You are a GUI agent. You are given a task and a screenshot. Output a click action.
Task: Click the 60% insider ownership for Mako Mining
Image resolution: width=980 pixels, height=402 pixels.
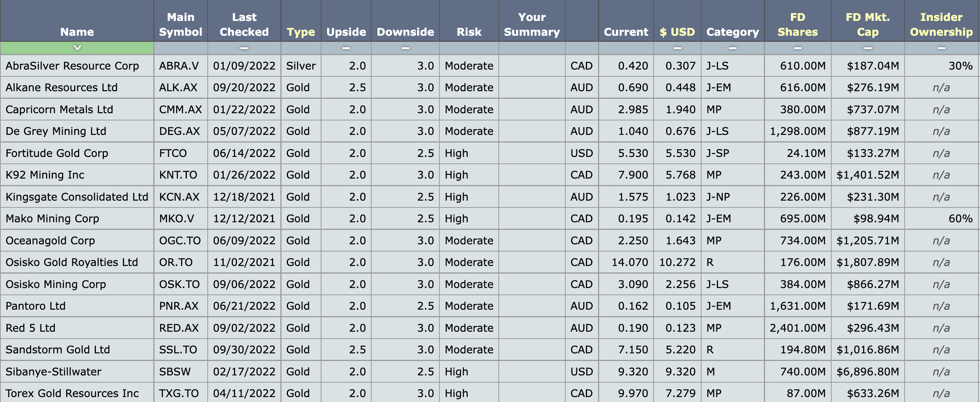[x=942, y=218]
